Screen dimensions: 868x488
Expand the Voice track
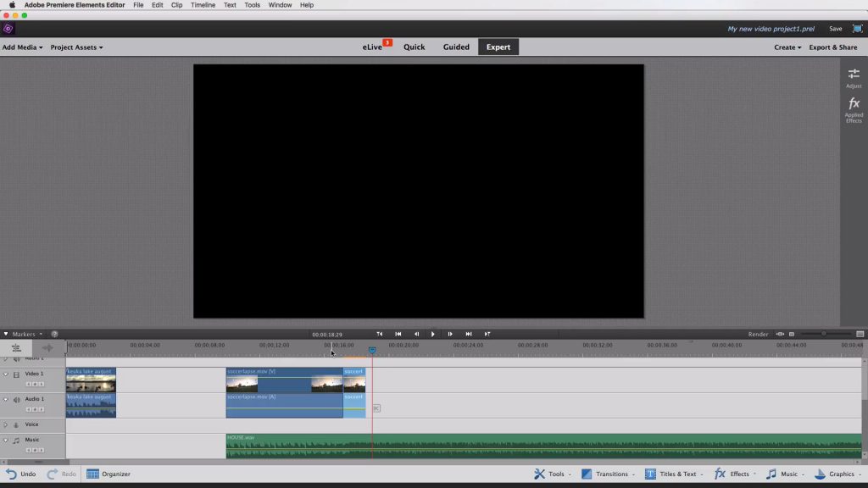pos(6,425)
